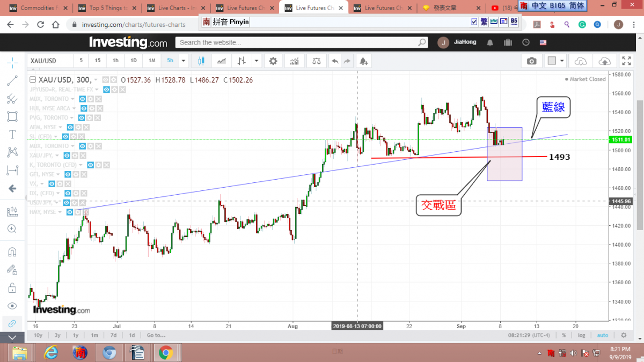
Task: Select the 1D timeframe tab
Action: pos(134,61)
